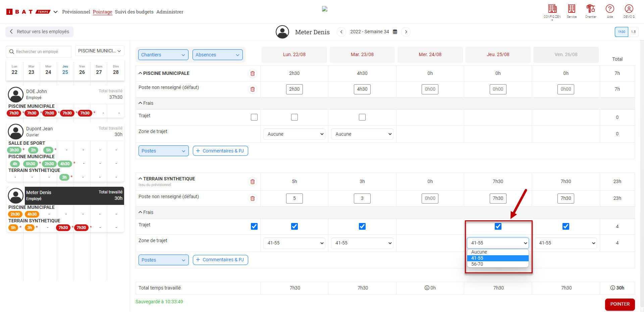Open the Prévisionnel menu
Viewport: 644px width, 312px height.
76,12
